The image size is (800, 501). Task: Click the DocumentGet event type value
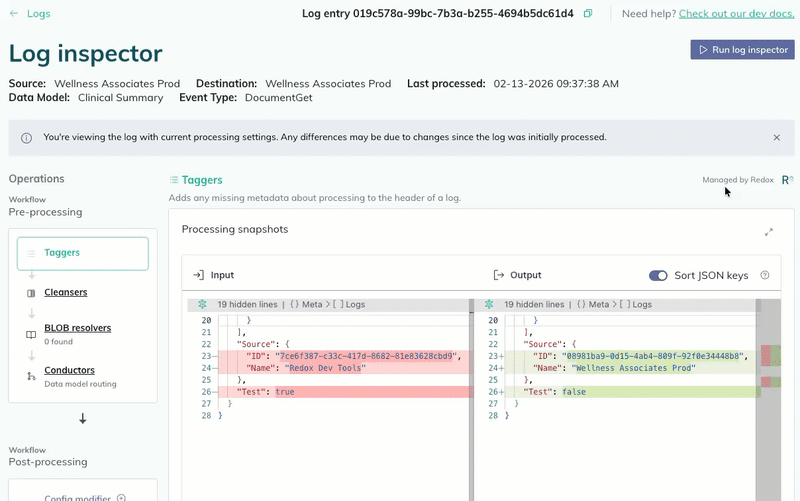[x=279, y=98]
